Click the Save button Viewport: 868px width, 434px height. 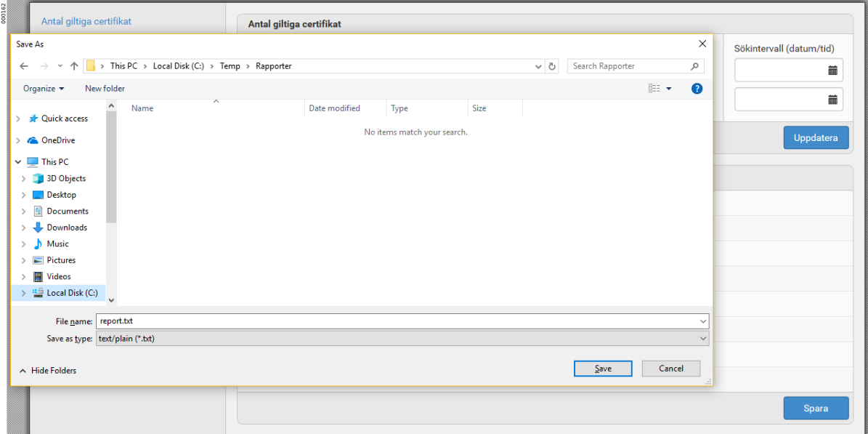[603, 369]
